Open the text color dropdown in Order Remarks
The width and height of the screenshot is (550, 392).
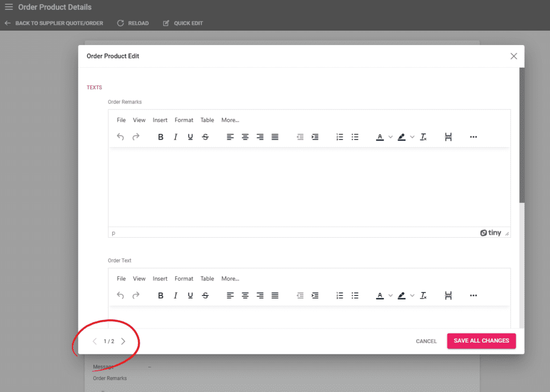(x=390, y=137)
